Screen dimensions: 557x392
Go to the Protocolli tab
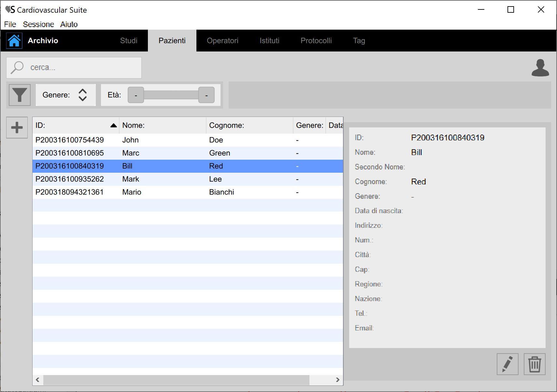[316, 41]
